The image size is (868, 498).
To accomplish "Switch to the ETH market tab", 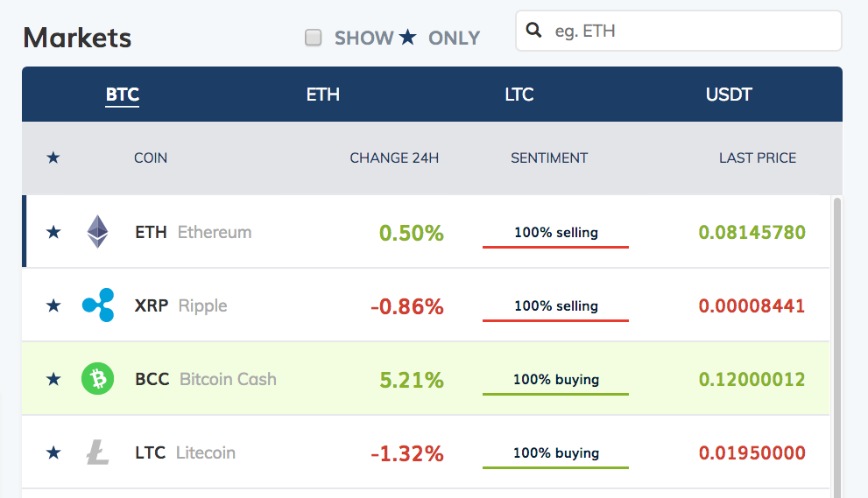I will [322, 95].
